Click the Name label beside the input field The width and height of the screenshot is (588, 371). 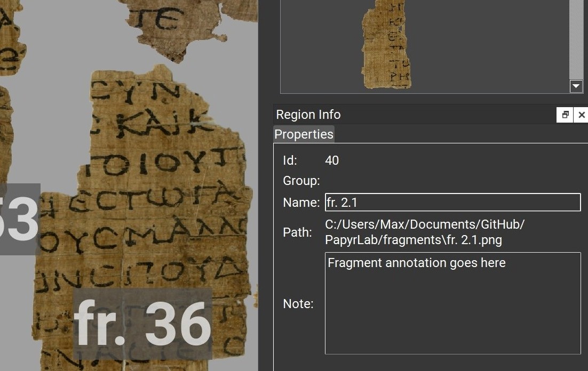tap(301, 203)
